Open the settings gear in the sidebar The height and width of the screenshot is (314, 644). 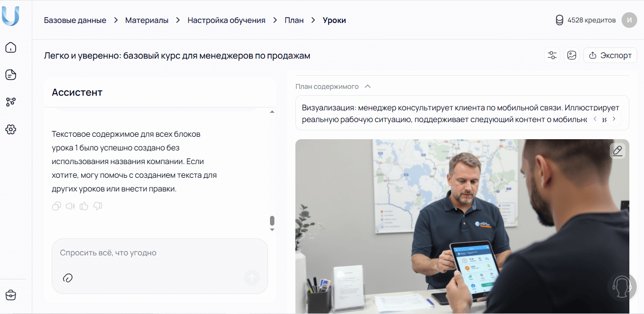pos(11,129)
